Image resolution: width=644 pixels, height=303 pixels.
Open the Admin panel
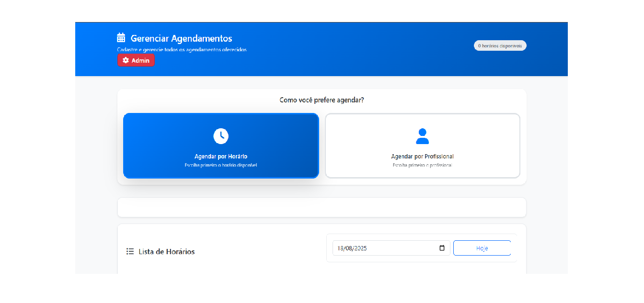point(136,60)
